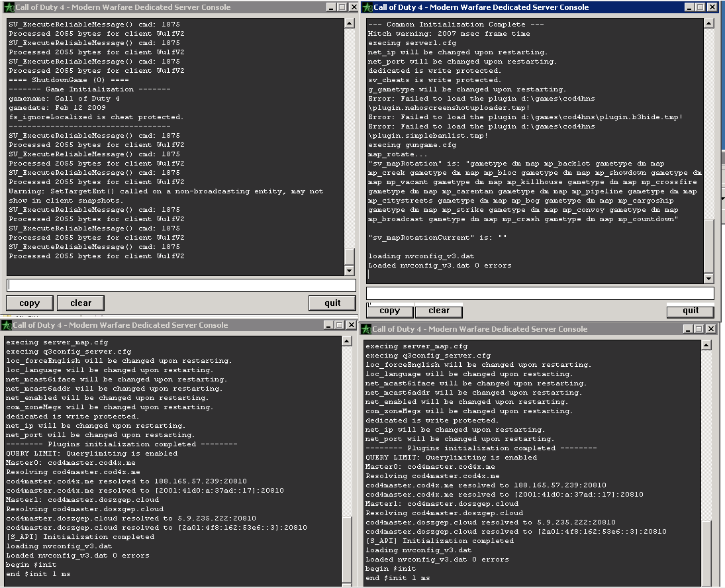
Task: Click the star app icon in upper-left console title bar
Action: 9,7
